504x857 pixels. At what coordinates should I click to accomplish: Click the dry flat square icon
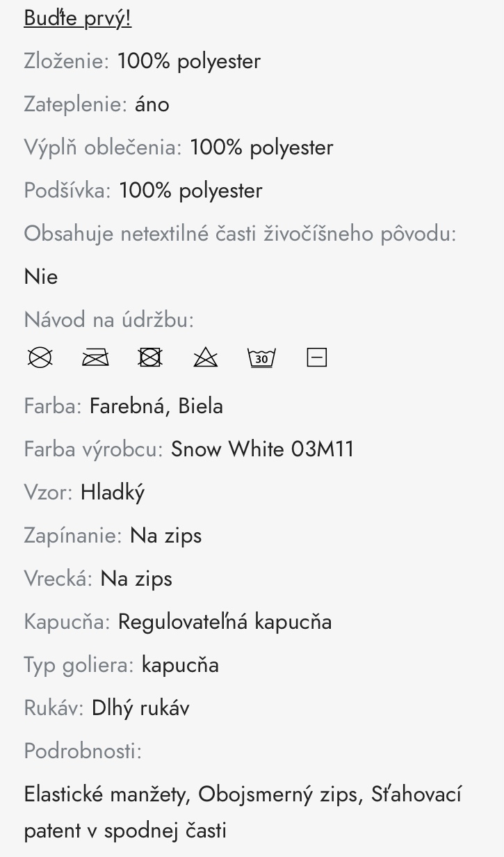[316, 358]
